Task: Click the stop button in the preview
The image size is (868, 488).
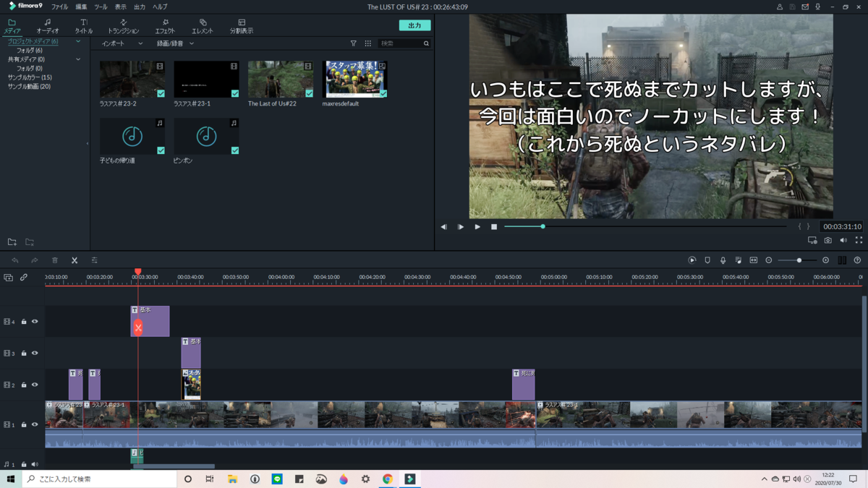Action: (x=494, y=227)
